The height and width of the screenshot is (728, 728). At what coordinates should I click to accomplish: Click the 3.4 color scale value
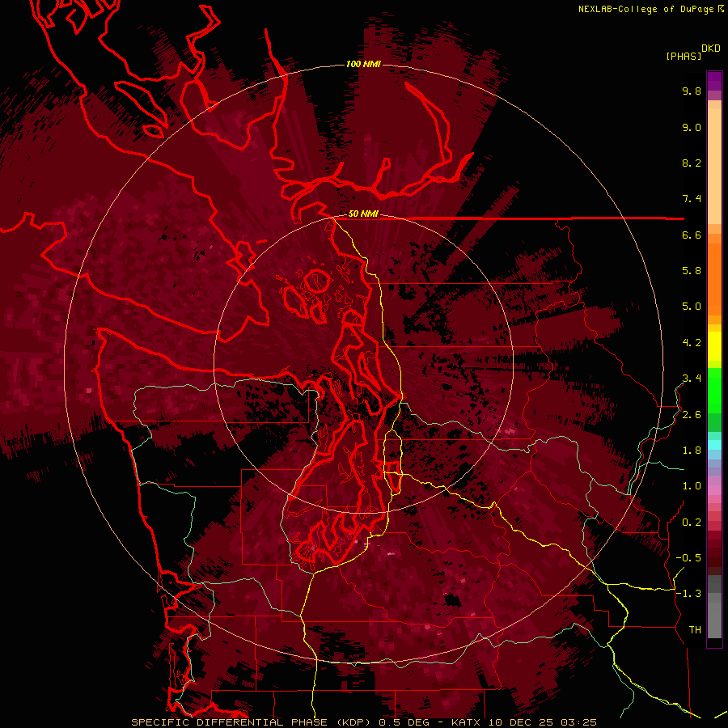(x=692, y=379)
